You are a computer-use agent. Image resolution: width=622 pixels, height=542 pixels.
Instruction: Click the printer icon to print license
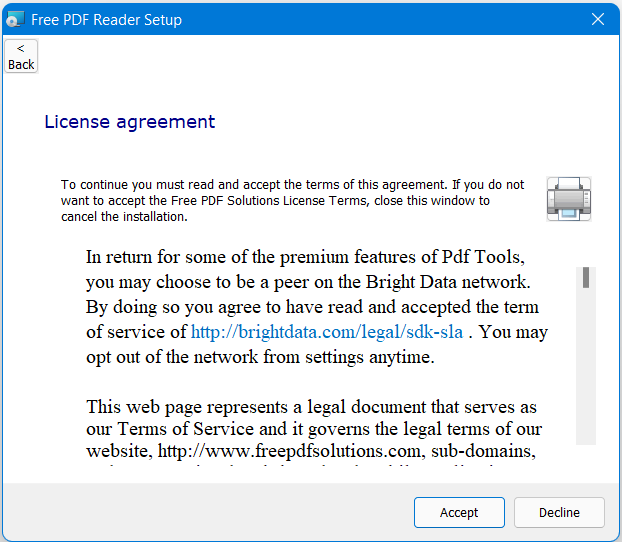click(x=568, y=199)
